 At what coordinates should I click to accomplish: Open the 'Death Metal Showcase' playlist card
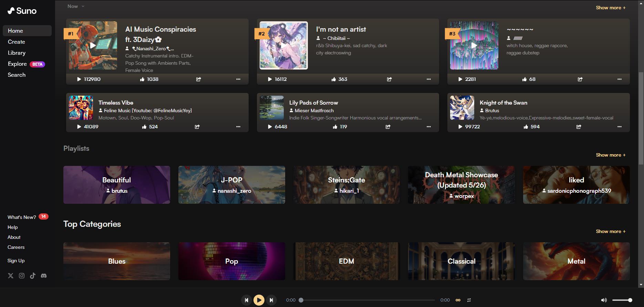[461, 185]
